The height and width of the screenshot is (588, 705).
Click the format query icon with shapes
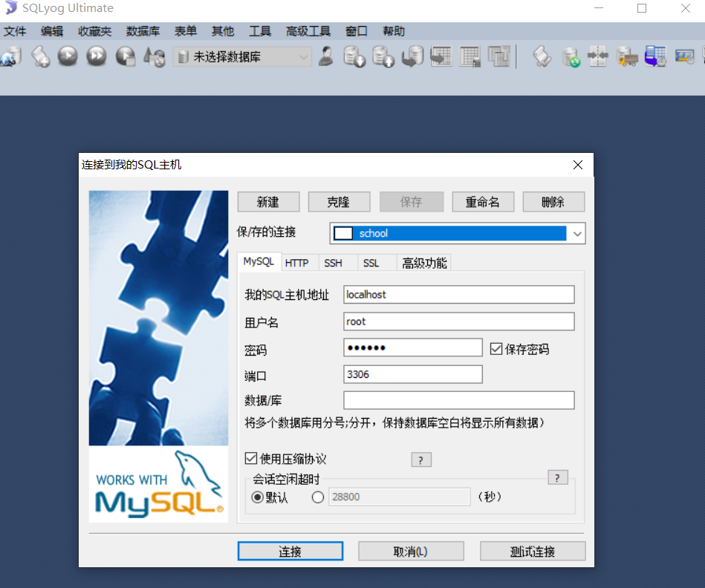click(155, 56)
